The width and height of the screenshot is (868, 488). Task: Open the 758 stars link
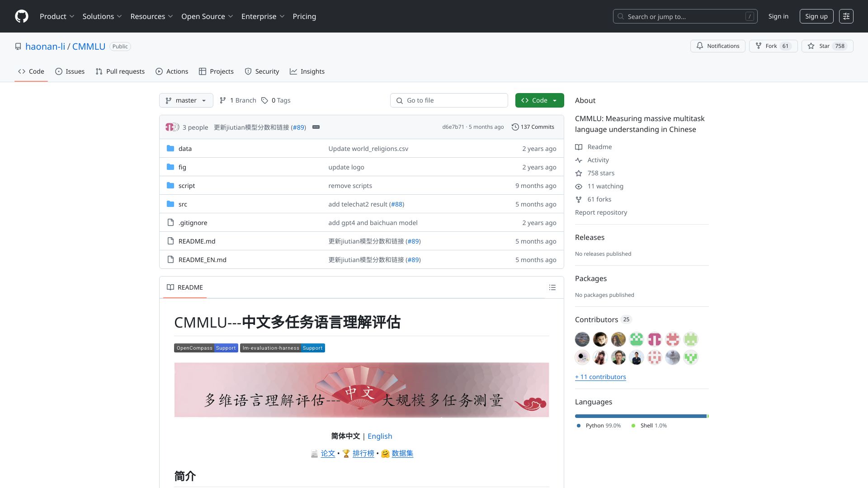click(594, 173)
